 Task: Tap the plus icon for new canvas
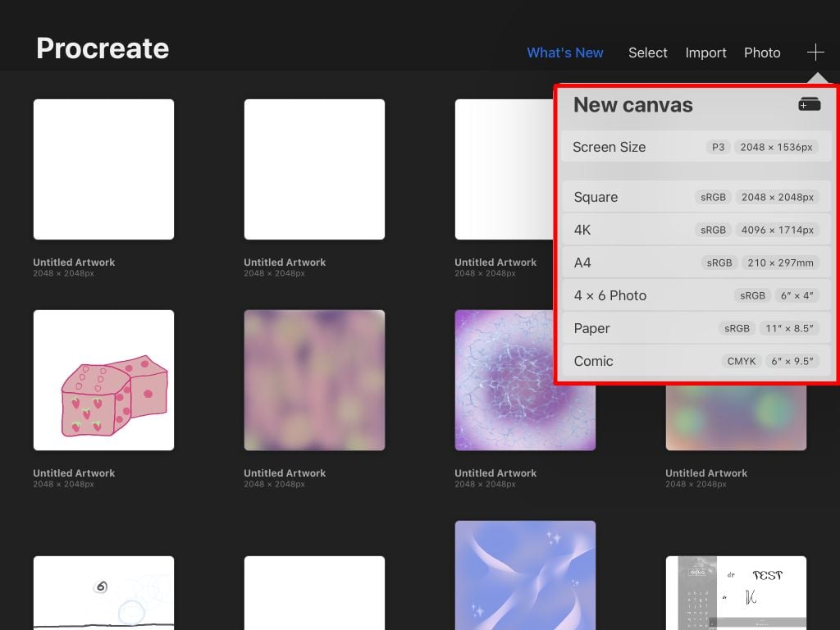815,52
